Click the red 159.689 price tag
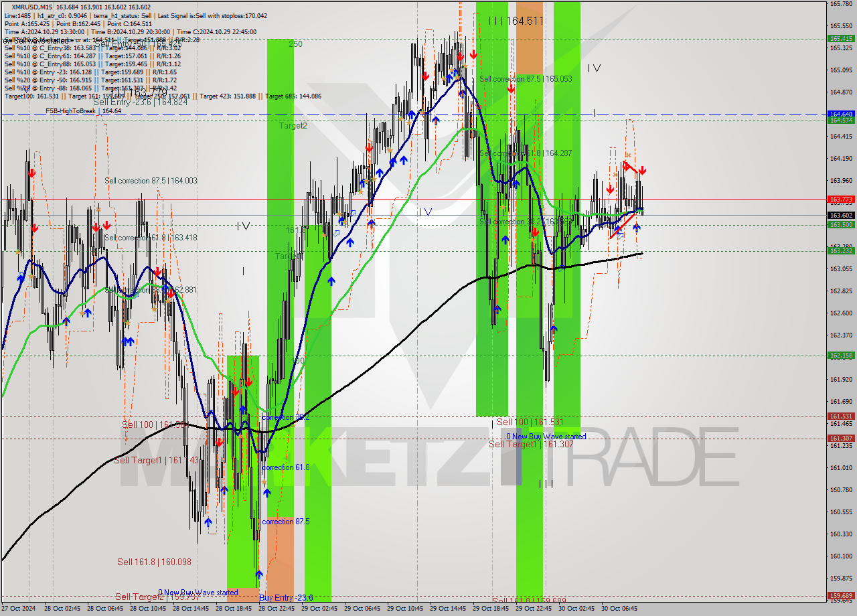The image size is (857, 616). (x=841, y=595)
